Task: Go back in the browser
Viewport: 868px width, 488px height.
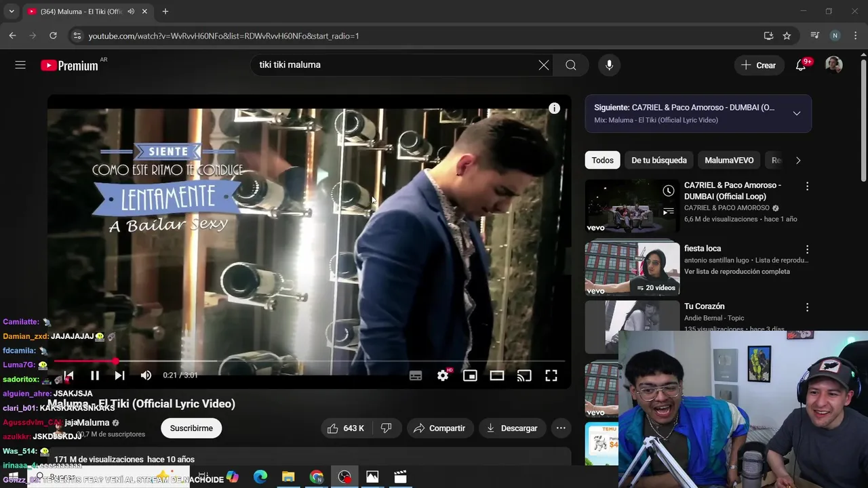Action: [12, 36]
